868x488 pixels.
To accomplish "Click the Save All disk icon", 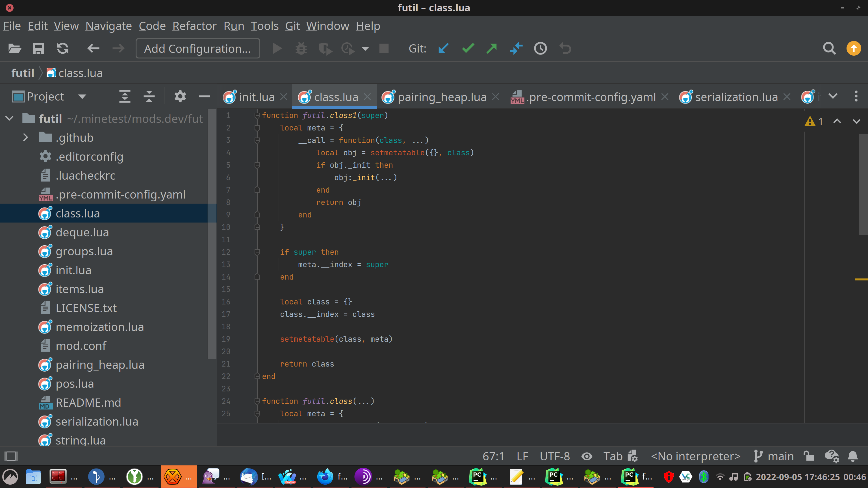I will (38, 49).
